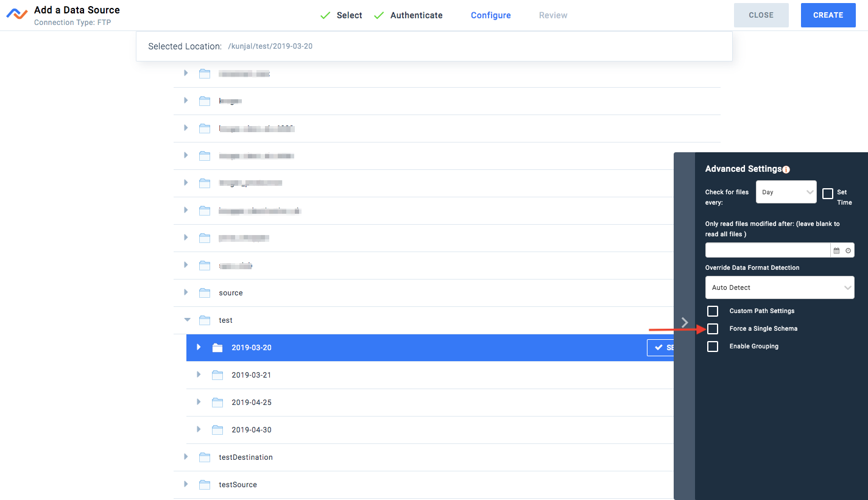The width and height of the screenshot is (868, 500).
Task: Open the Check for files every dropdown
Action: click(786, 192)
